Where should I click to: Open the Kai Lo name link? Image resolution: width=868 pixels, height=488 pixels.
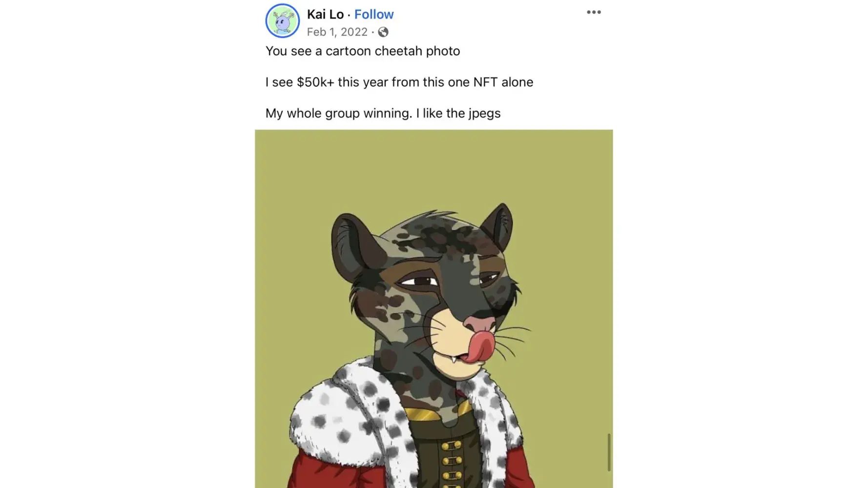pyautogui.click(x=325, y=14)
